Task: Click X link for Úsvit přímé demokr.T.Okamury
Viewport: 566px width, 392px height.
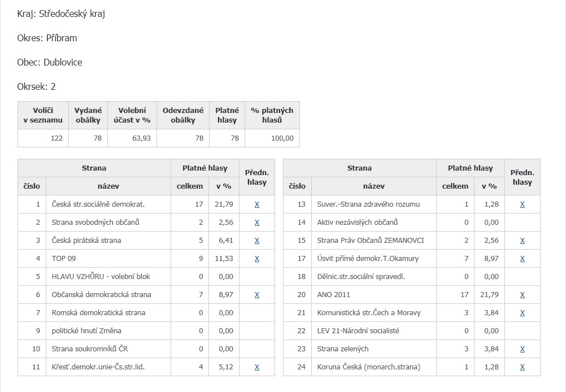Action: [x=522, y=259]
